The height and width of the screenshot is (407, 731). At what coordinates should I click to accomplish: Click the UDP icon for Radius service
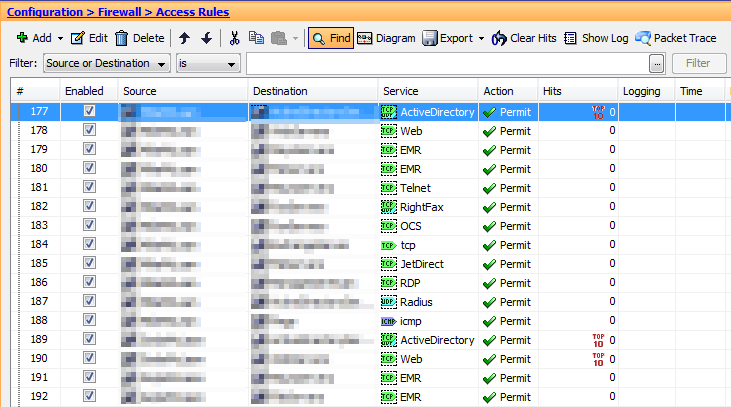[389, 302]
